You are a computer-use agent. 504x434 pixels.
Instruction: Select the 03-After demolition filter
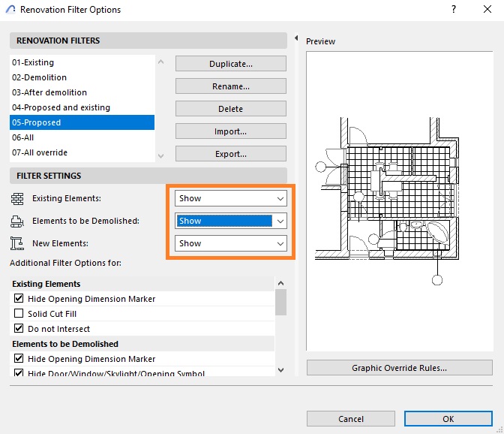pyautogui.click(x=82, y=92)
